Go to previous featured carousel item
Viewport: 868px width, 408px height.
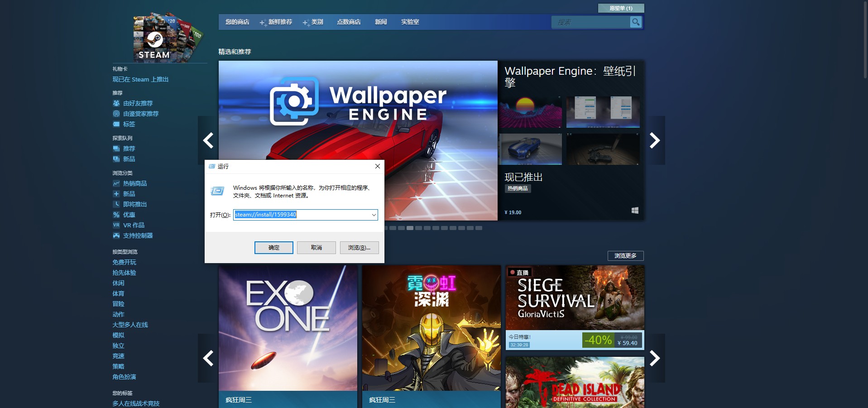(208, 140)
